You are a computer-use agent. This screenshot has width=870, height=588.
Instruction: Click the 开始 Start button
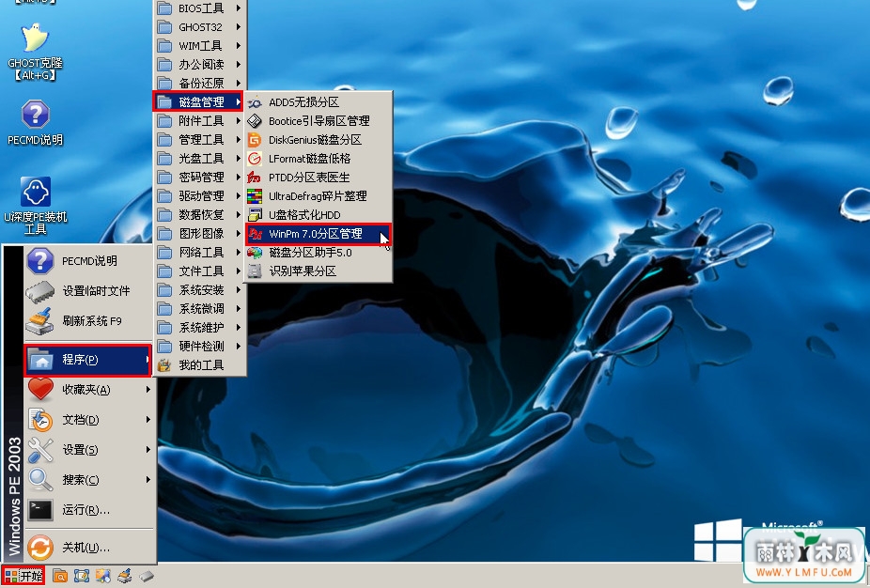tap(23, 576)
